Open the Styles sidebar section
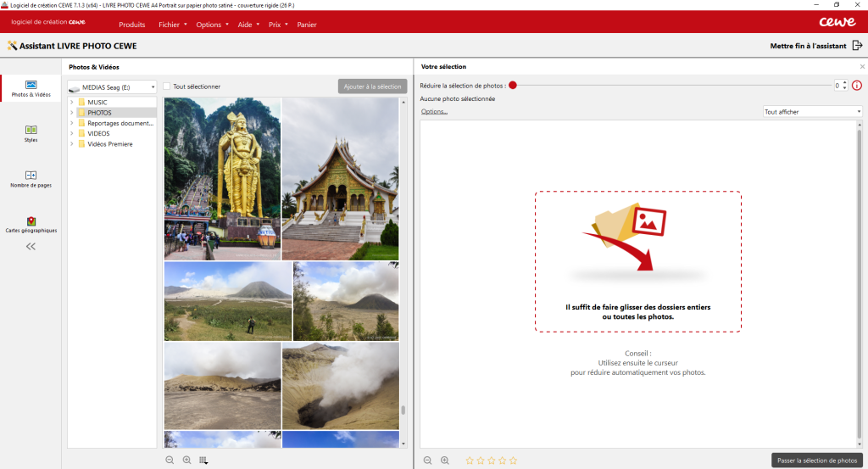The width and height of the screenshot is (868, 469). [x=31, y=133]
